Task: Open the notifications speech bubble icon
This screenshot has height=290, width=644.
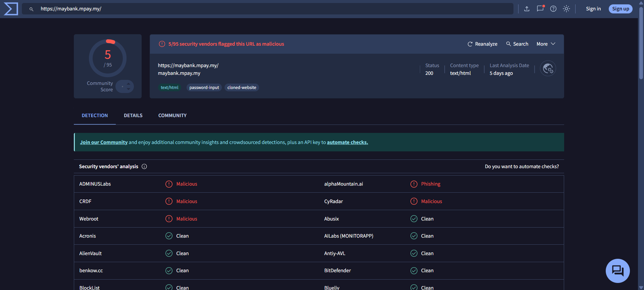Action: [540, 9]
